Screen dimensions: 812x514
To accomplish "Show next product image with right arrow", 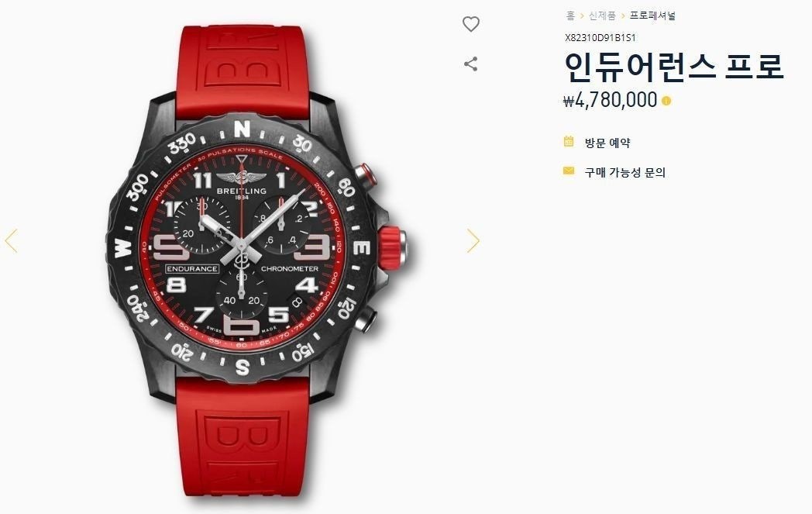I will point(473,241).
